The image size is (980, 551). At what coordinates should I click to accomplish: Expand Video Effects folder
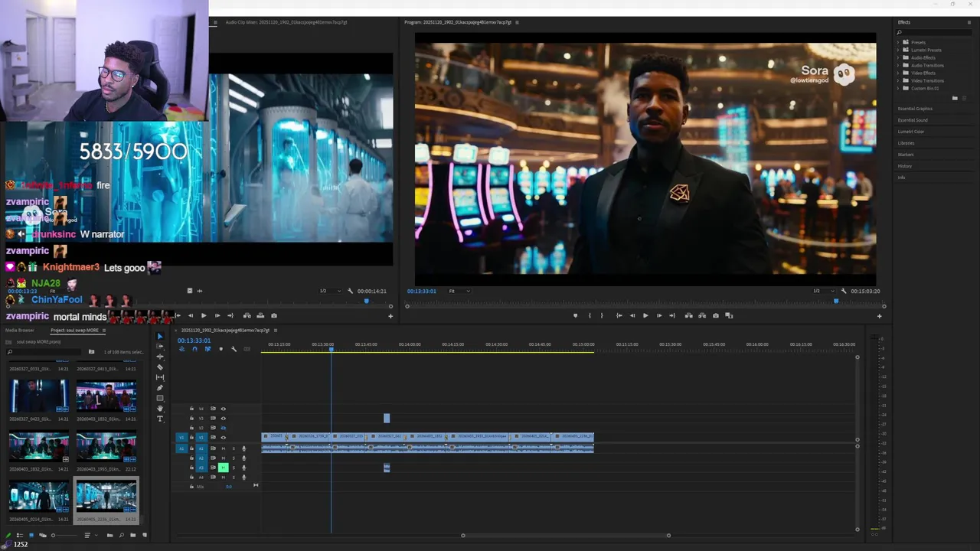pos(898,73)
